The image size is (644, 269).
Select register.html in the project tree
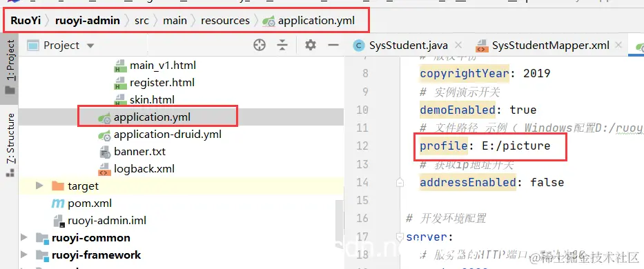point(162,83)
